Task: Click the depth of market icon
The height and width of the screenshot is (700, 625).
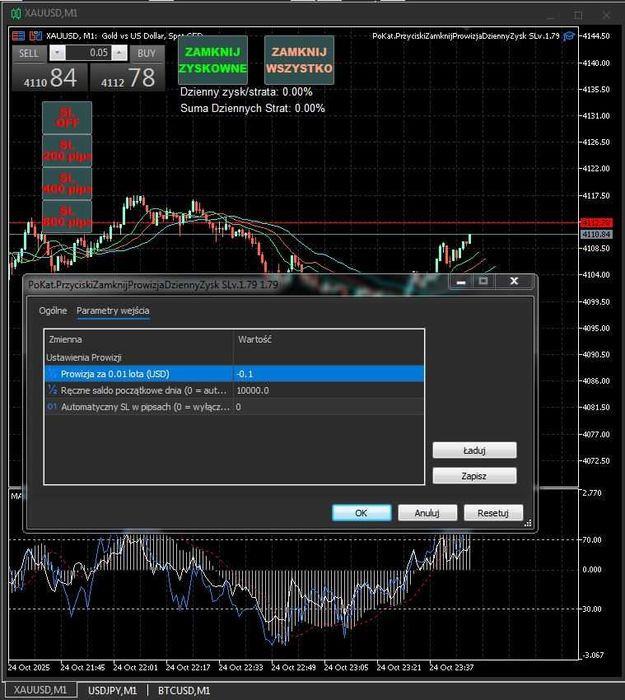Action: tap(35, 36)
